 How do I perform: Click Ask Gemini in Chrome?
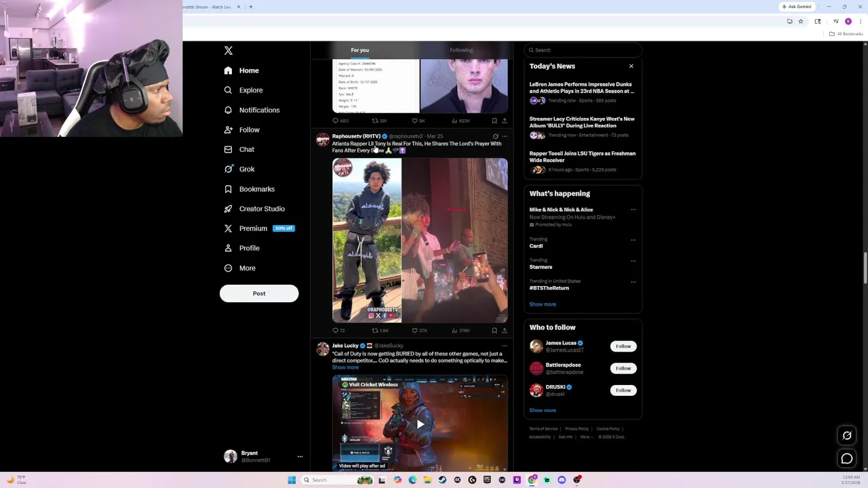[x=796, y=7]
